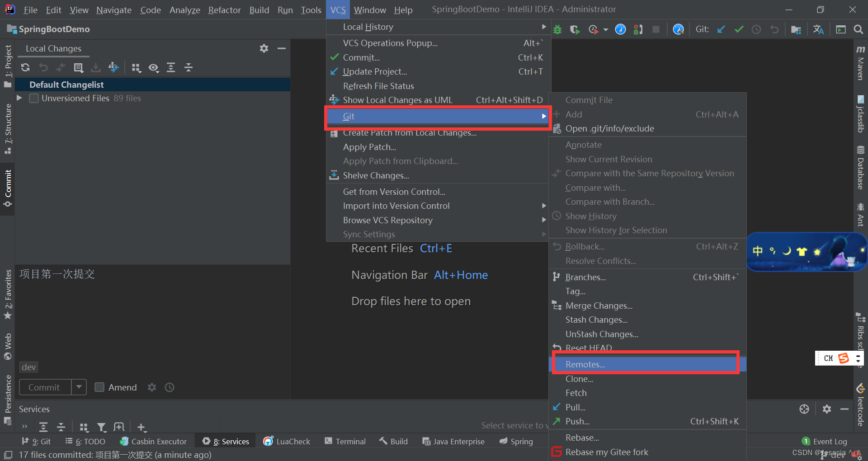The width and height of the screenshot is (868, 461).
Task: Check the Unversioned Files checkbox
Action: 34,98
